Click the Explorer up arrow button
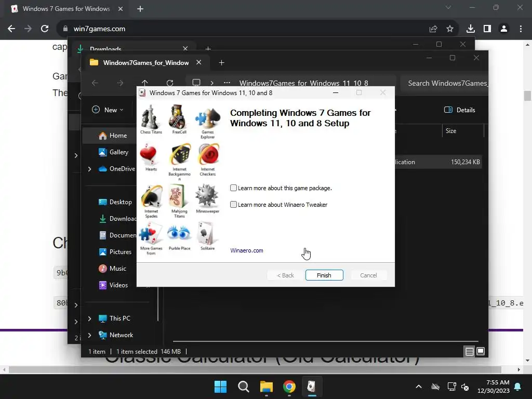Image resolution: width=532 pixels, height=399 pixels. 144,83
